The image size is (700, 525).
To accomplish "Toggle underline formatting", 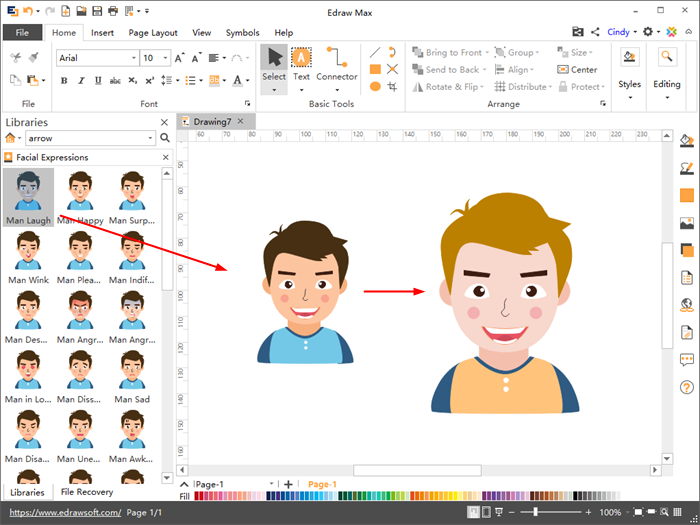I will pos(97,81).
